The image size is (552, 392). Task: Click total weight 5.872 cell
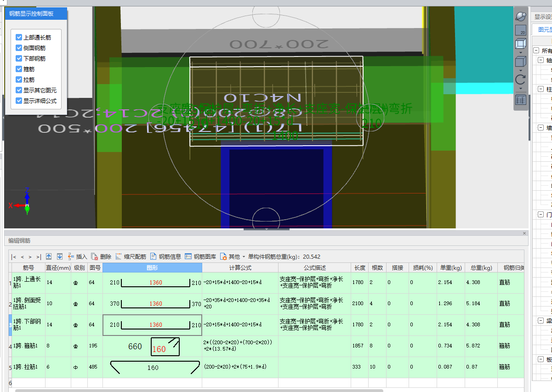[x=480, y=346]
